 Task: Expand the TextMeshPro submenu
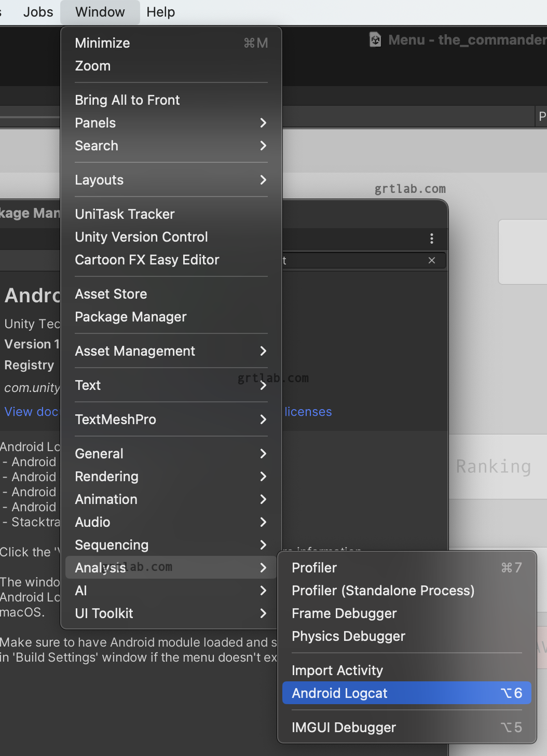tap(116, 419)
